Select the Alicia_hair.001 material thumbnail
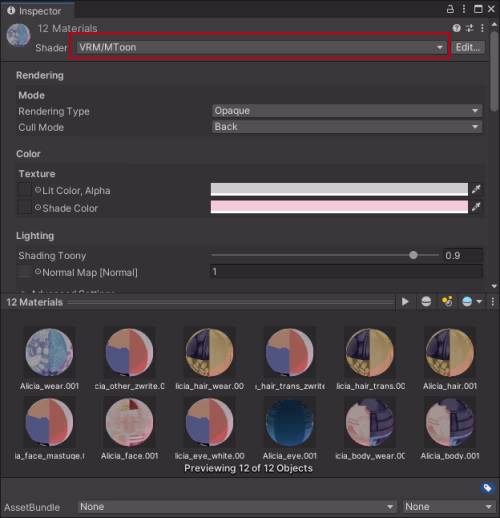 450,352
